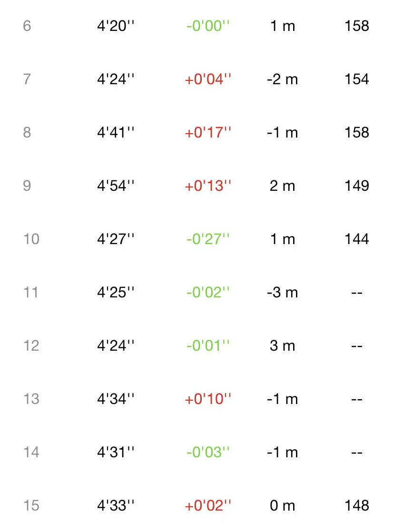Select the -0'03'' difference on split 14
Image resolution: width=394 pixels, height=532 pixels.
[207, 452]
